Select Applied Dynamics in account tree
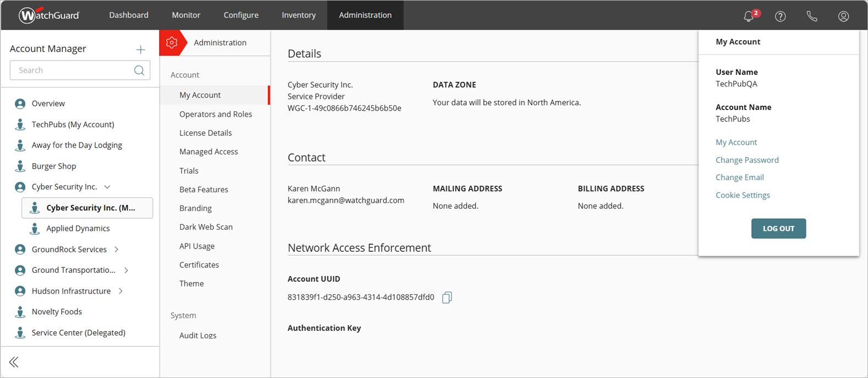The height and width of the screenshot is (378, 868). pyautogui.click(x=78, y=228)
